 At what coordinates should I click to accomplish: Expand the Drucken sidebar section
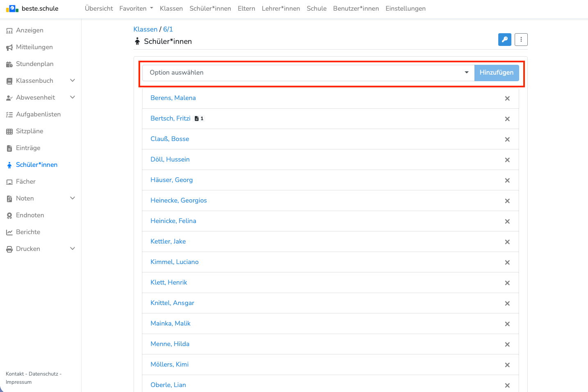pyautogui.click(x=73, y=249)
